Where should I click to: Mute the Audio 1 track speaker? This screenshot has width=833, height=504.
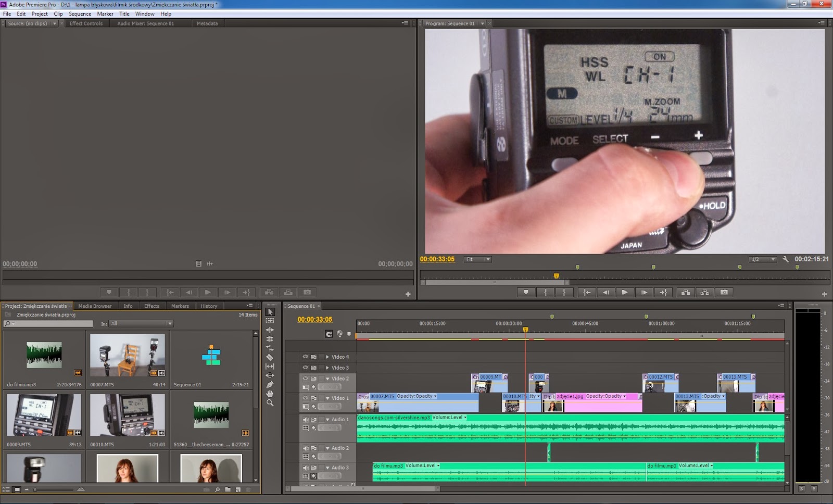[306, 419]
